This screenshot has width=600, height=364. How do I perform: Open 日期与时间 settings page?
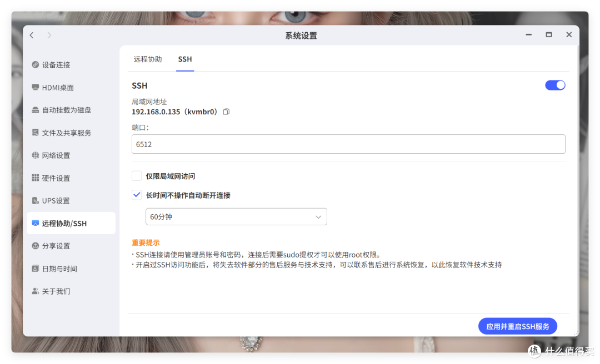point(71,269)
